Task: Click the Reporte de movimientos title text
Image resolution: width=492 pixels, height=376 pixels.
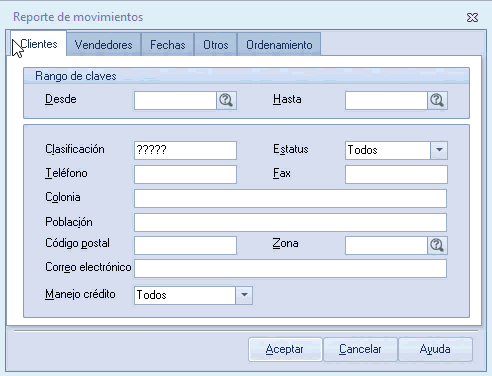Action: click(78, 17)
